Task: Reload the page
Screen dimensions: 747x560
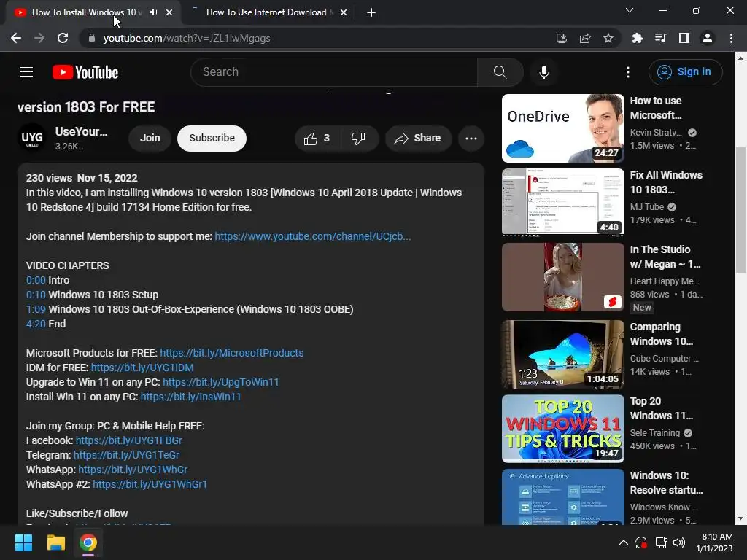Action: tap(63, 38)
